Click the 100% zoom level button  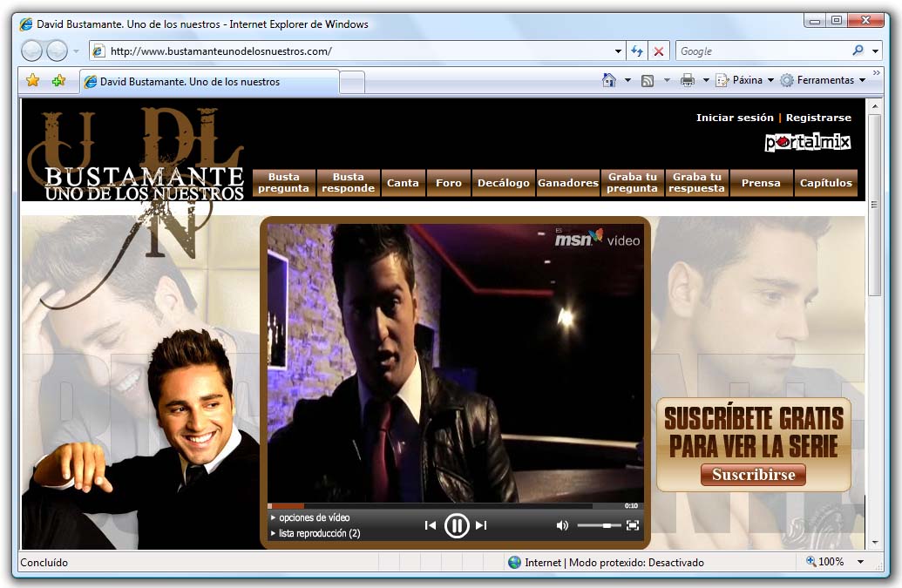pos(825,562)
